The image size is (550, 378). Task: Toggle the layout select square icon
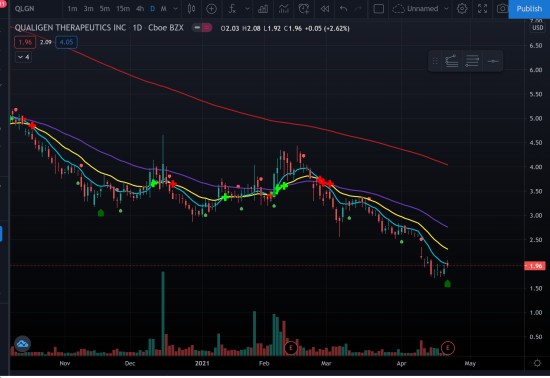(378, 9)
